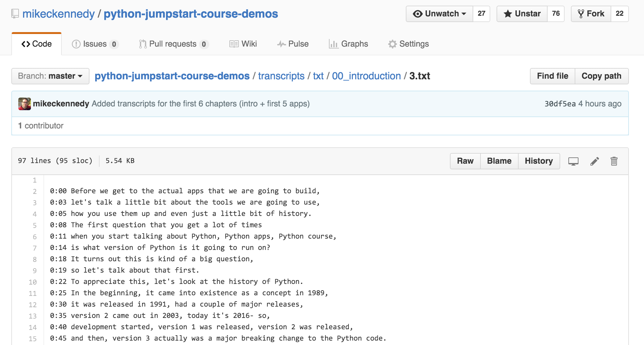Select the pencil icon to edit 3.txt

[x=595, y=161]
